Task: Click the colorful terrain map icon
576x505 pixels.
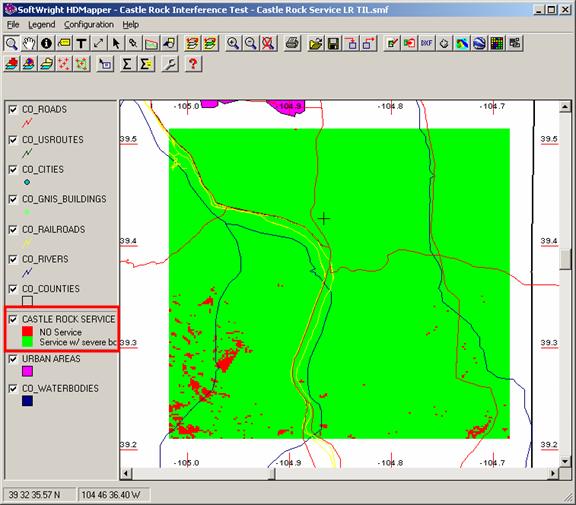Action: tap(462, 43)
